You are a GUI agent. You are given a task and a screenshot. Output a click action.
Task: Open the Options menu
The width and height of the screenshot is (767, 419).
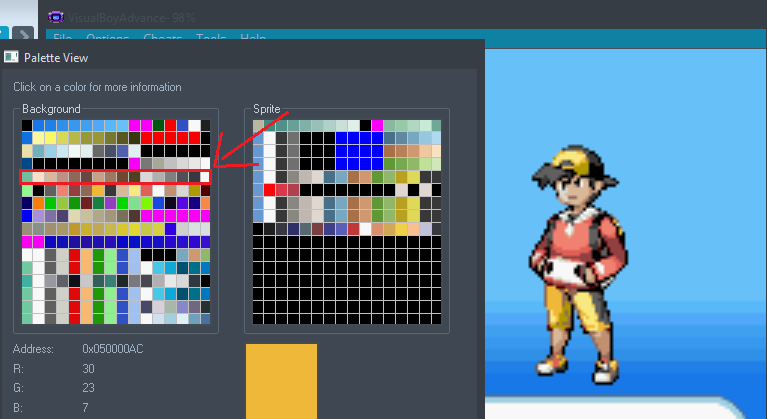(107, 39)
